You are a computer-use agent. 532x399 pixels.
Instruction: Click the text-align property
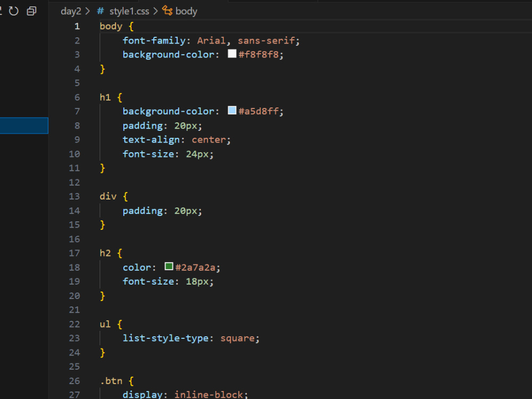point(151,140)
